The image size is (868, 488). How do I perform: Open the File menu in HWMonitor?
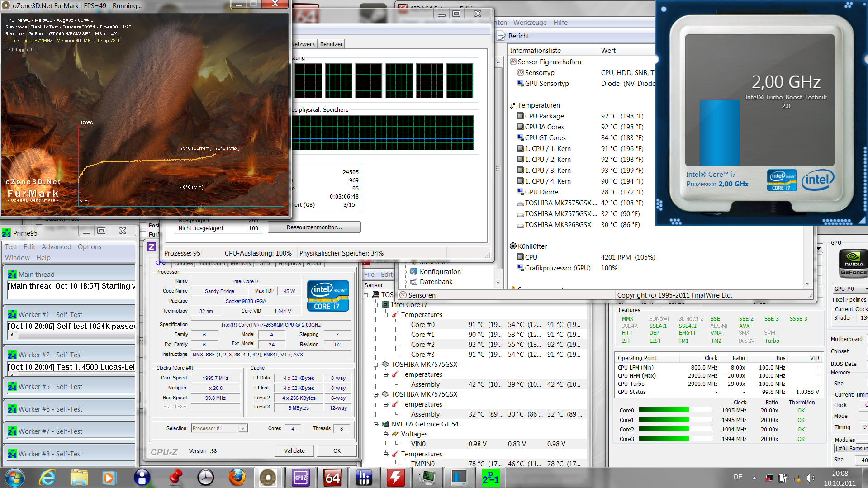[x=370, y=275]
